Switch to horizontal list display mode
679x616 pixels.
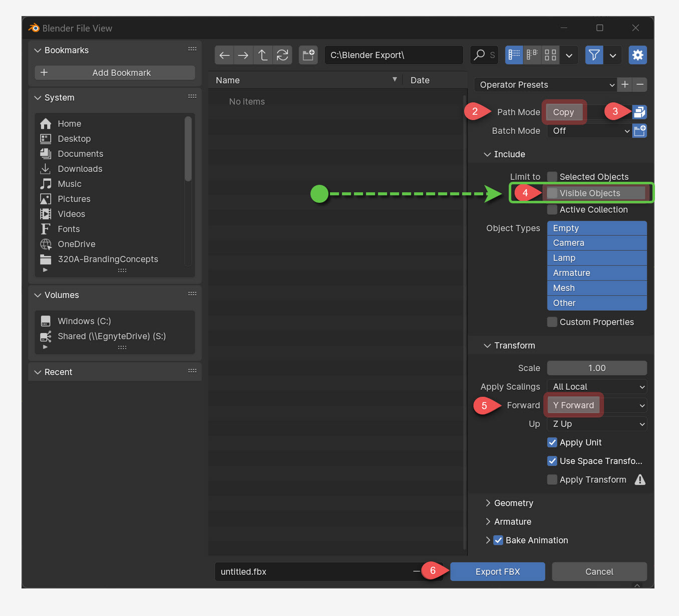tap(532, 55)
